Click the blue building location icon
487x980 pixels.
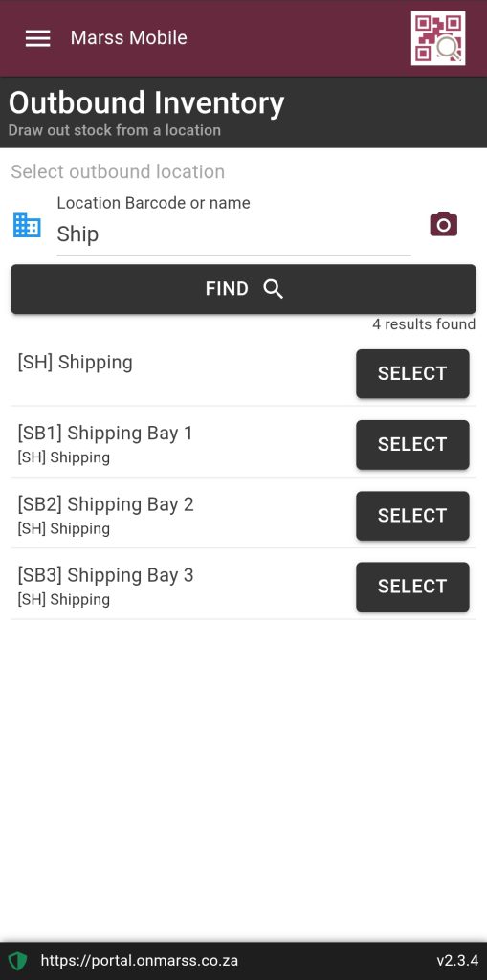27,225
